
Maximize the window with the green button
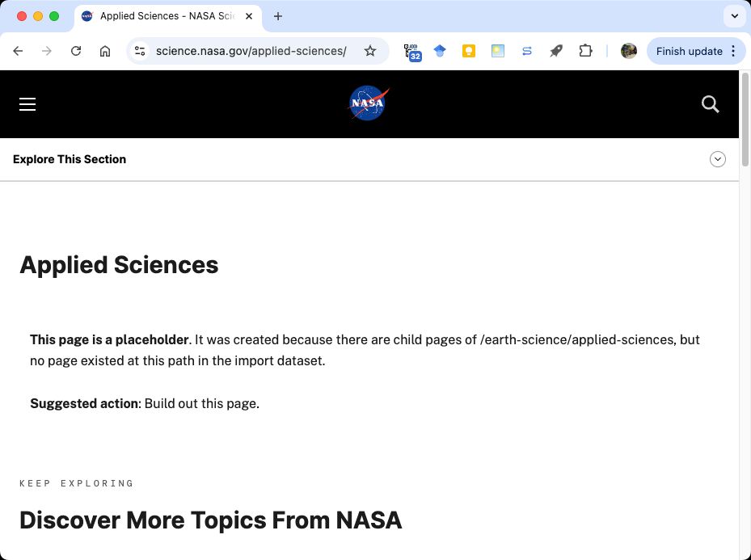54,16
